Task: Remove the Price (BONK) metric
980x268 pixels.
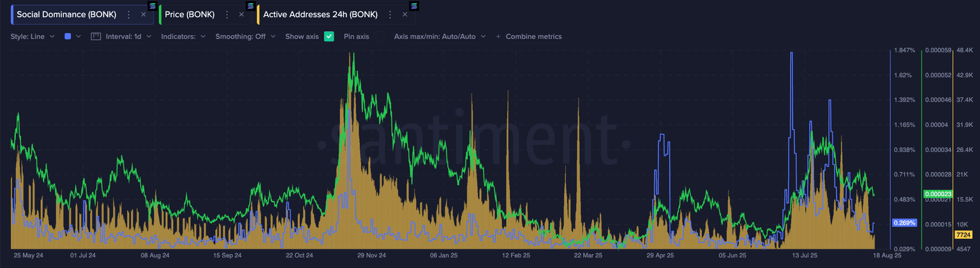Action: [x=241, y=14]
